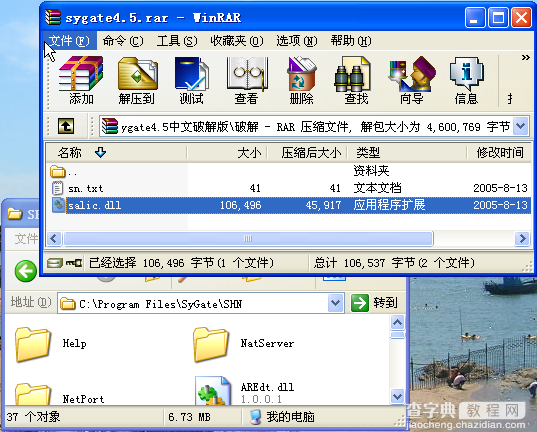Click the selected bytes status text
This screenshot has height=432, width=537.
[x=181, y=263]
